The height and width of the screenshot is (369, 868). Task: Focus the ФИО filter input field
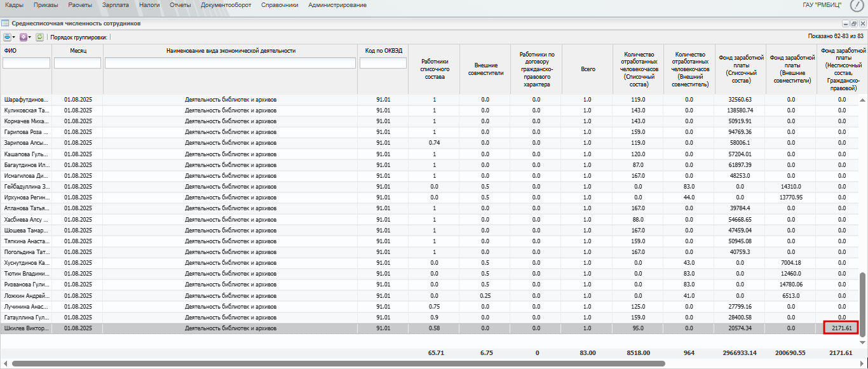27,63
